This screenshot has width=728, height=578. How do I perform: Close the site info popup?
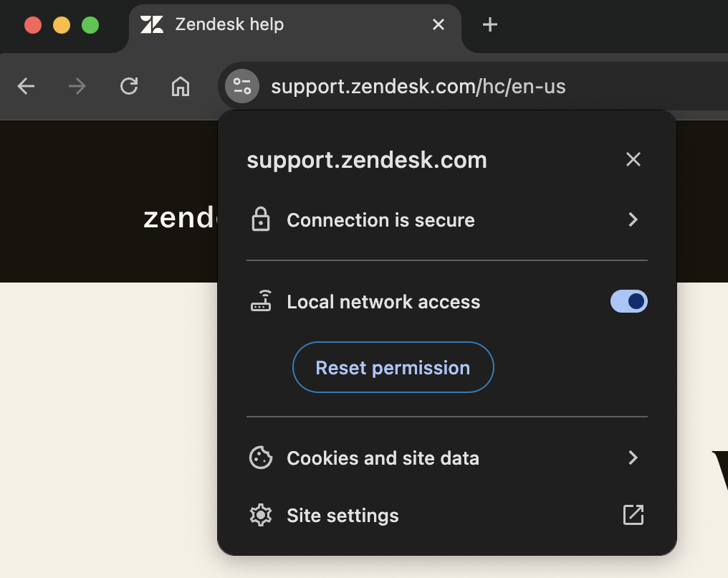coord(633,159)
